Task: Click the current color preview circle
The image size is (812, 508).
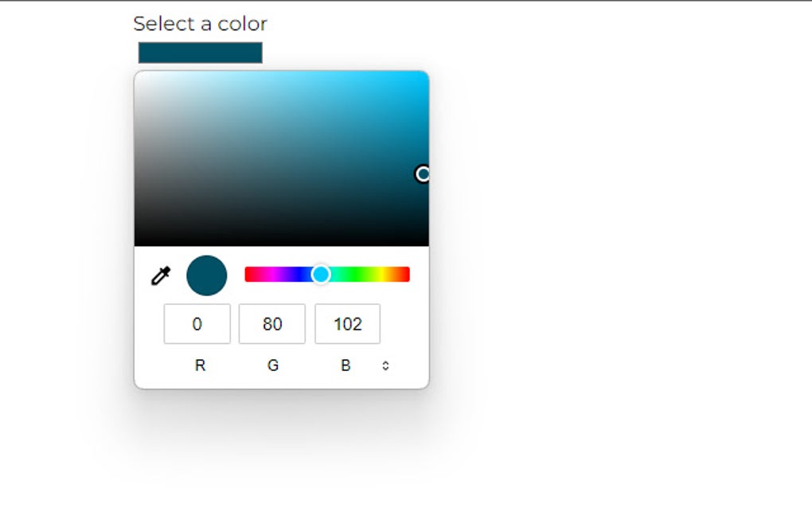Action: (x=206, y=275)
